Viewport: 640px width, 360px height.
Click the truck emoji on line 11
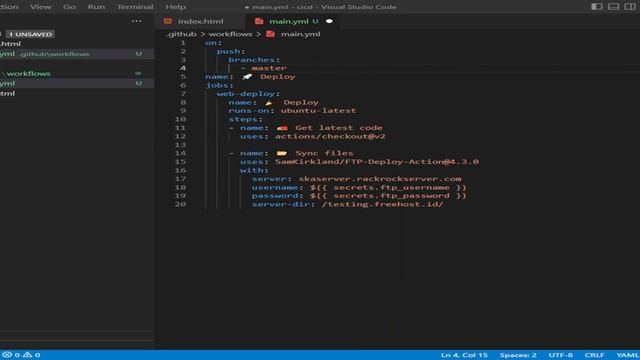(x=282, y=128)
